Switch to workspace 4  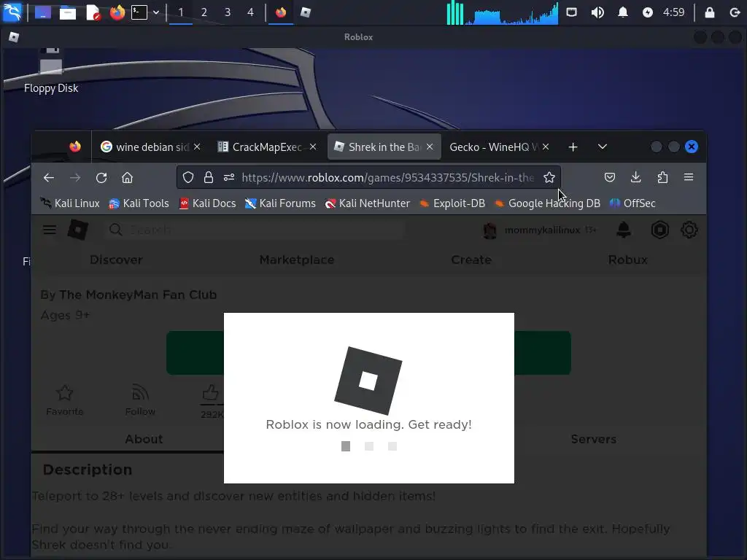click(251, 12)
